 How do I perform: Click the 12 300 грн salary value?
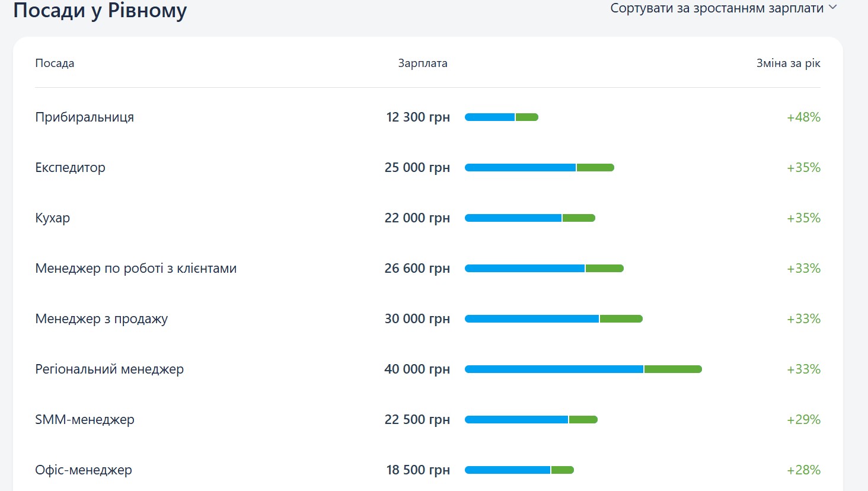click(417, 117)
